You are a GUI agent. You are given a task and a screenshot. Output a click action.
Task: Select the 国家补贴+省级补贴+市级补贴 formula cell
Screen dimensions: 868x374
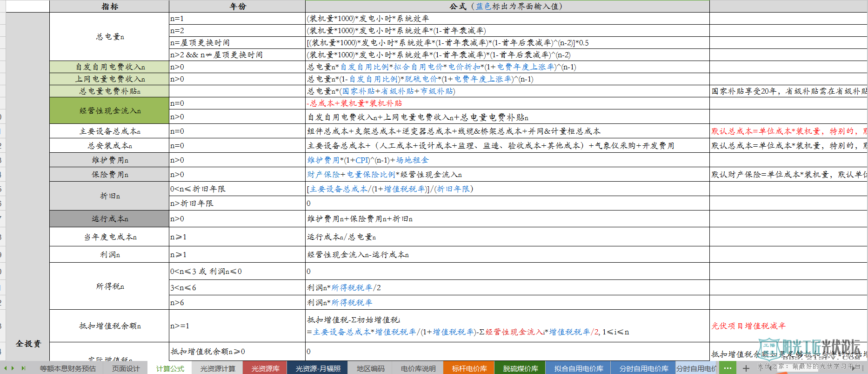point(507,91)
